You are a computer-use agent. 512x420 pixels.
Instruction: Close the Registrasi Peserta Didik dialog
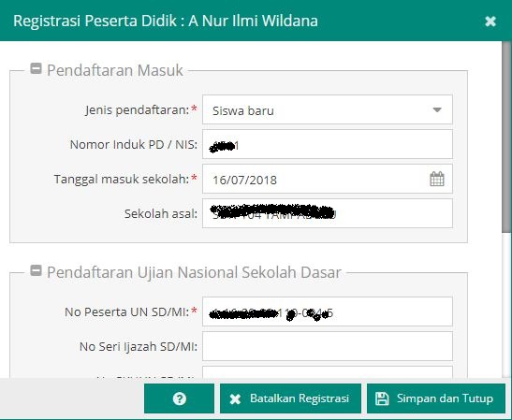pos(490,22)
